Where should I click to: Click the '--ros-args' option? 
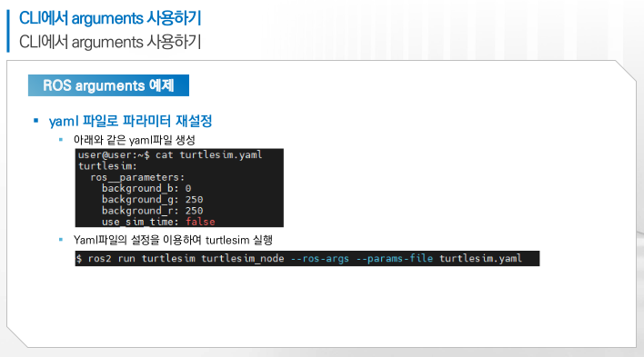tap(319, 259)
